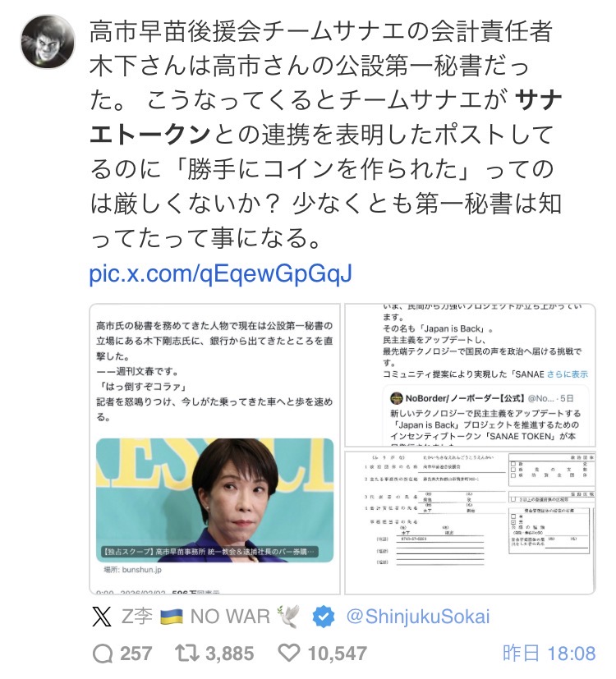
Task: Open the tweet author's profile avatar
Action: coord(48,42)
